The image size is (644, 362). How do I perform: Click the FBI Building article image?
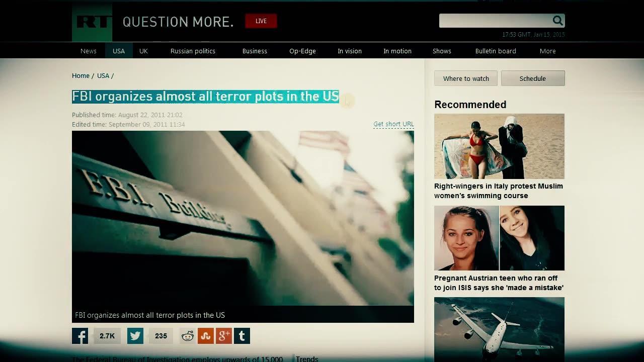coord(243,218)
